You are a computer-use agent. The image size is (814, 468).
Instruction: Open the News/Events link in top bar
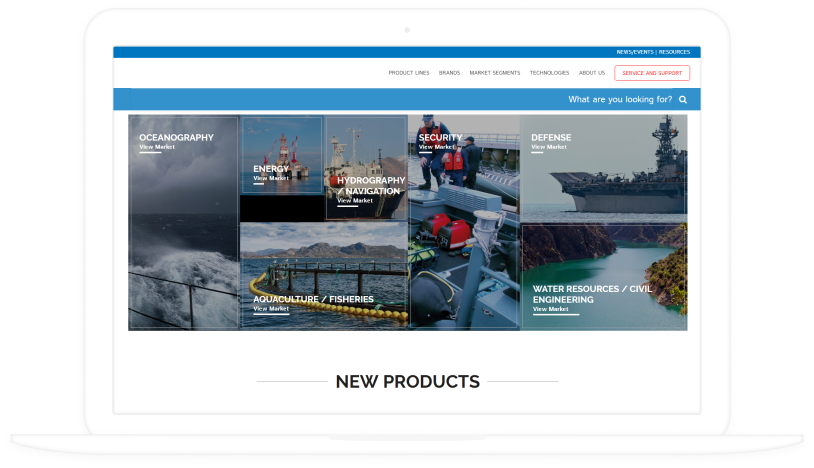pos(635,52)
